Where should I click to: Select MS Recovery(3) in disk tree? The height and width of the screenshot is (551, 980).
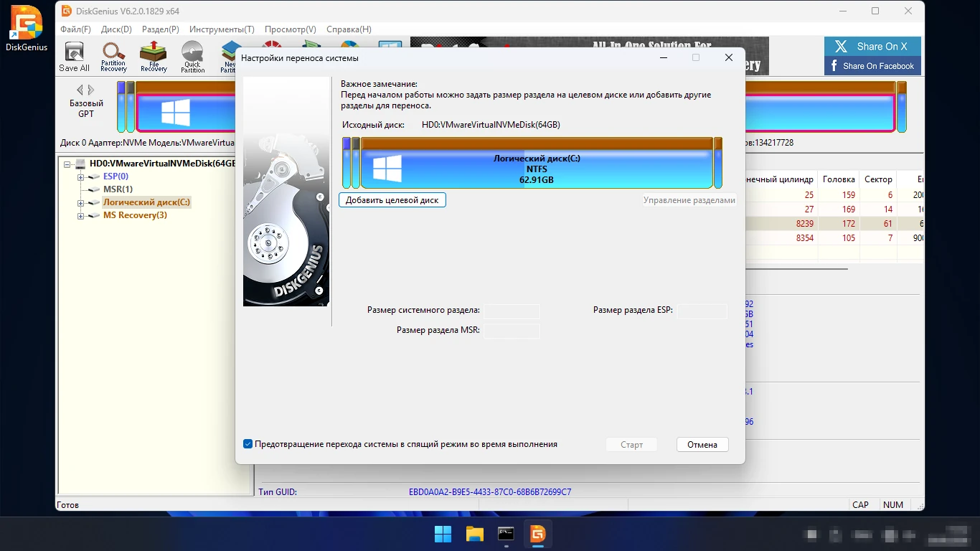coord(135,215)
